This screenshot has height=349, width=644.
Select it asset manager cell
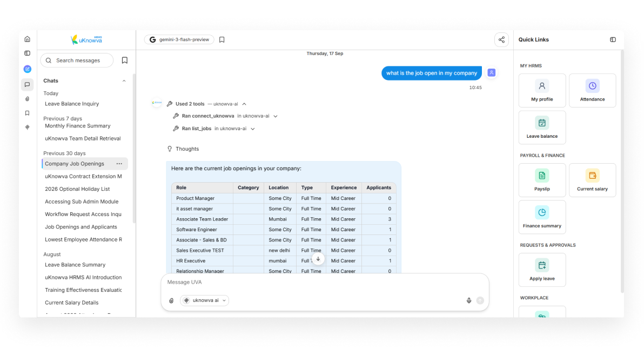202,209
